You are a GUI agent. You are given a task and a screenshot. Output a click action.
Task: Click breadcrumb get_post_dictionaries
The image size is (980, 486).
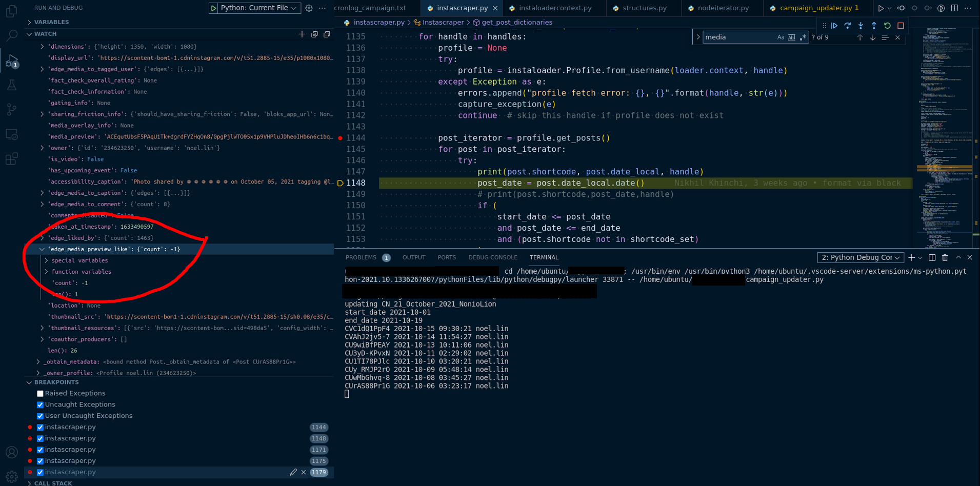pos(517,23)
